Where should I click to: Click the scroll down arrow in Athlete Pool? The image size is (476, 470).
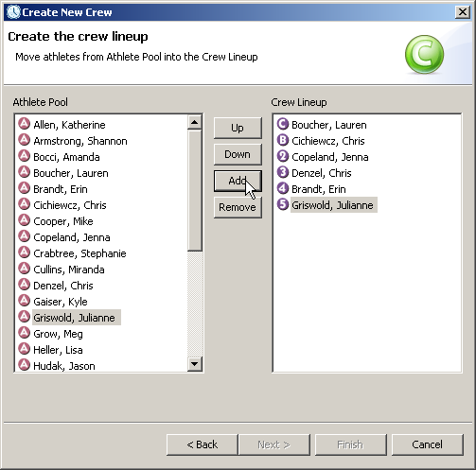coord(195,364)
